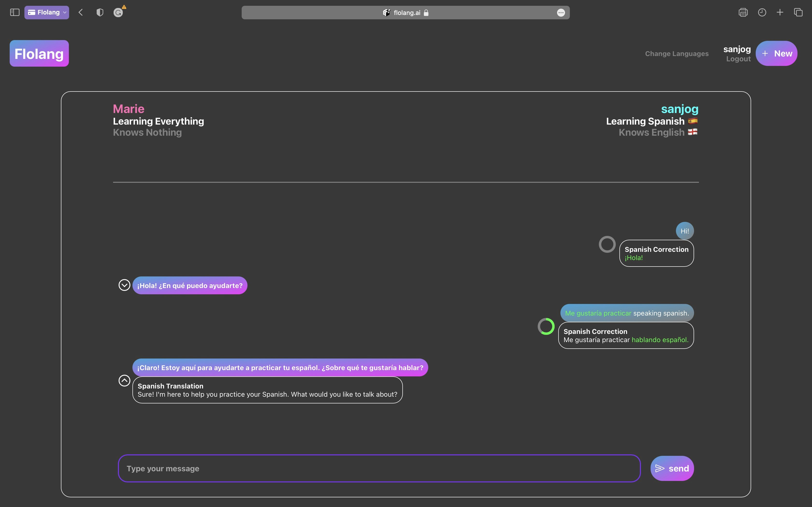Click the Flolang logo
The width and height of the screenshot is (812, 507).
(39, 54)
